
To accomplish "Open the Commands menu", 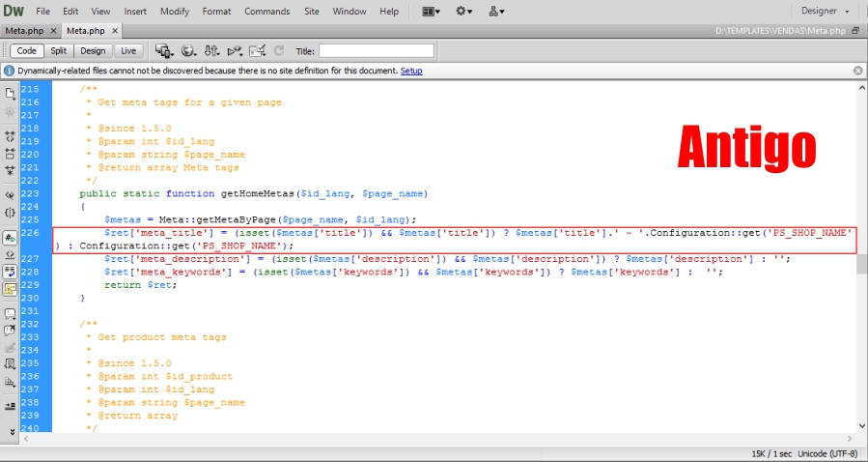I will [x=266, y=12].
